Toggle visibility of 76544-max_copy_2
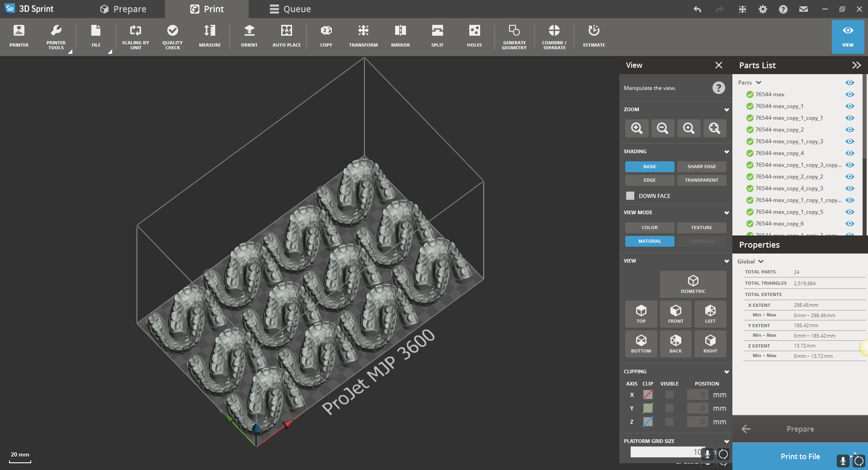Viewport: 868px width, 470px height. coord(850,130)
